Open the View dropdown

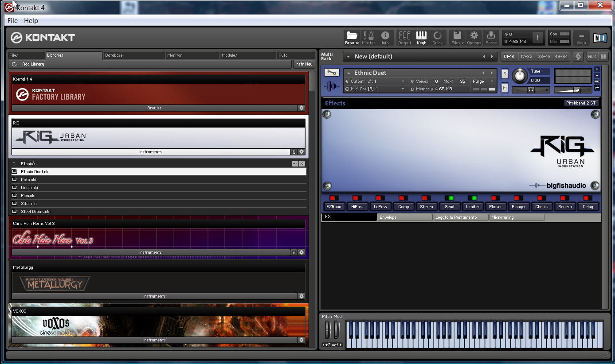(x=581, y=38)
